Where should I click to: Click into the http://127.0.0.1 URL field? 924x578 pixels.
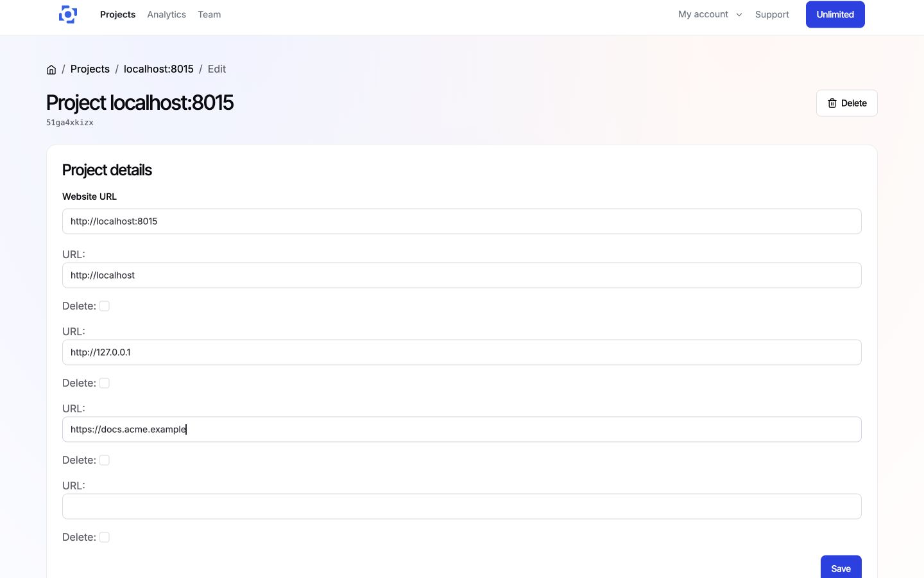pyautogui.click(x=462, y=352)
